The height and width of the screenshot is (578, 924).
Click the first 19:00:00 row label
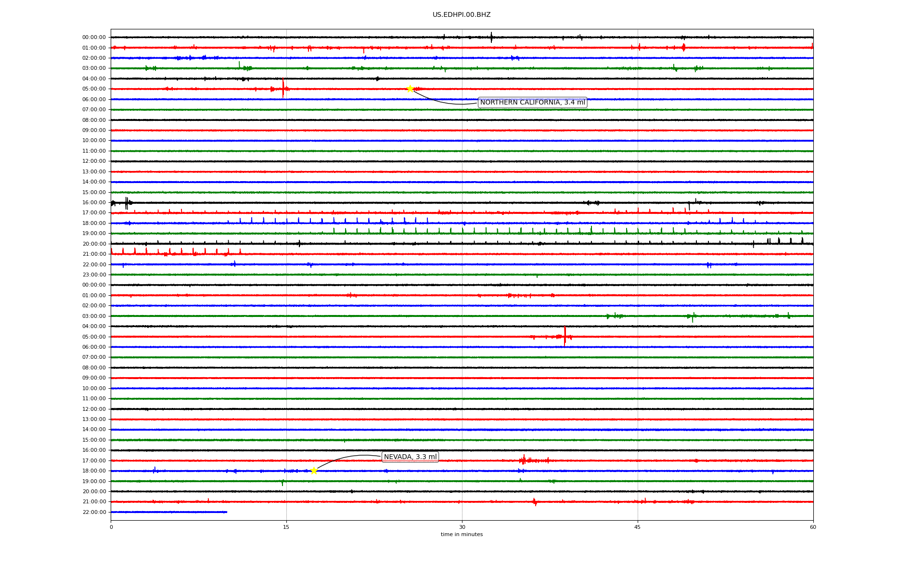[94, 234]
